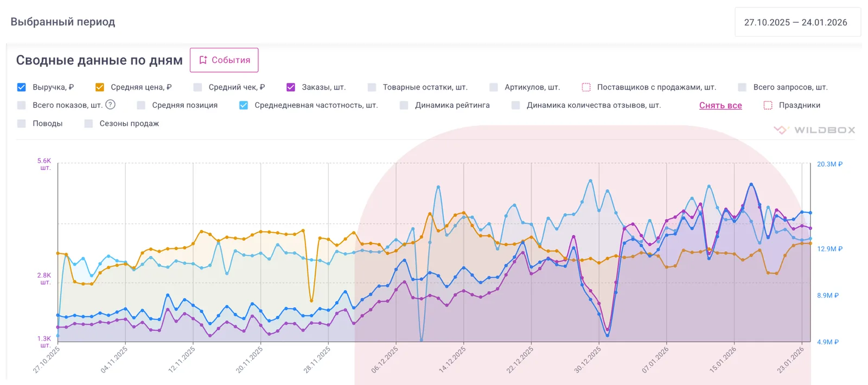Screen dimensions: 868x385
Task: Uncheck the Заказы, шт. checkbox
Action: 291,87
